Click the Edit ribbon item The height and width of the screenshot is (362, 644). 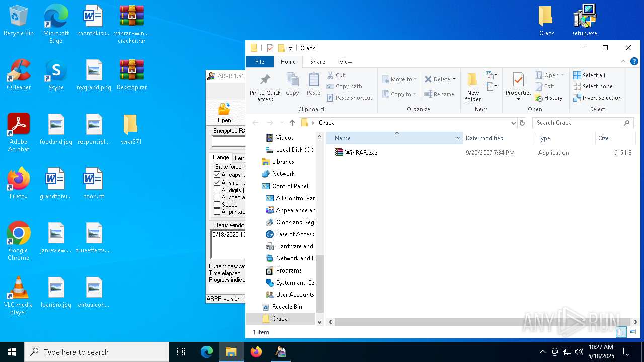point(545,86)
